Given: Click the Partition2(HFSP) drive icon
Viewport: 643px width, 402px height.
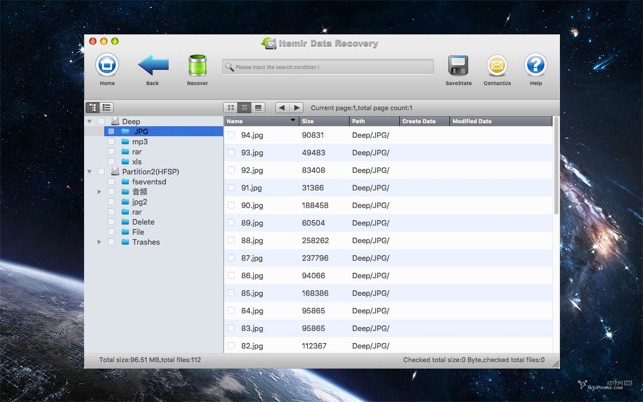Looking at the screenshot, I should pos(115,171).
